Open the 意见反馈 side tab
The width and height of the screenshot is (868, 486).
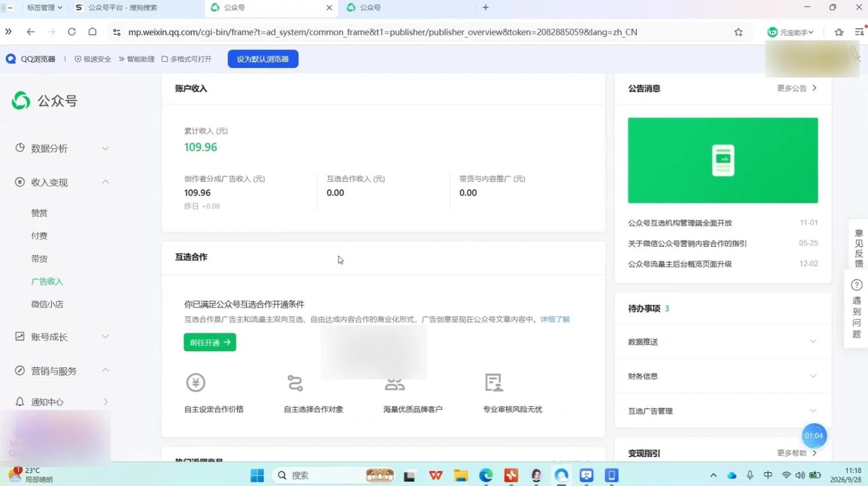pos(859,247)
